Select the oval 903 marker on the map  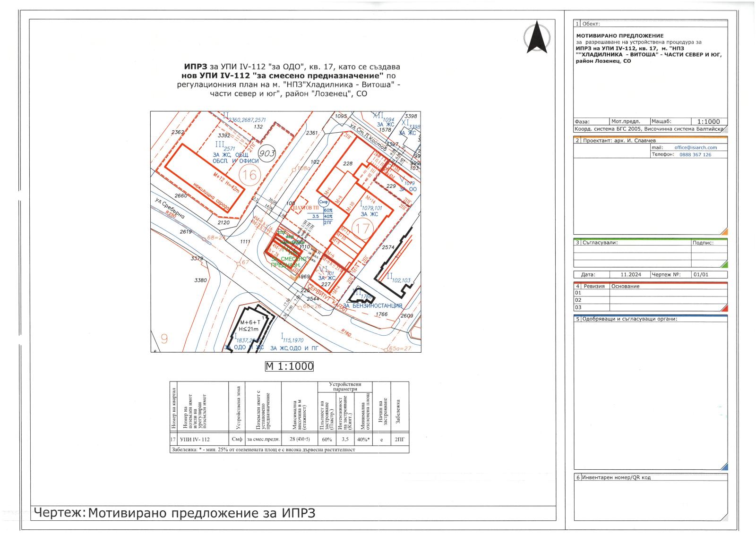[x=267, y=153]
